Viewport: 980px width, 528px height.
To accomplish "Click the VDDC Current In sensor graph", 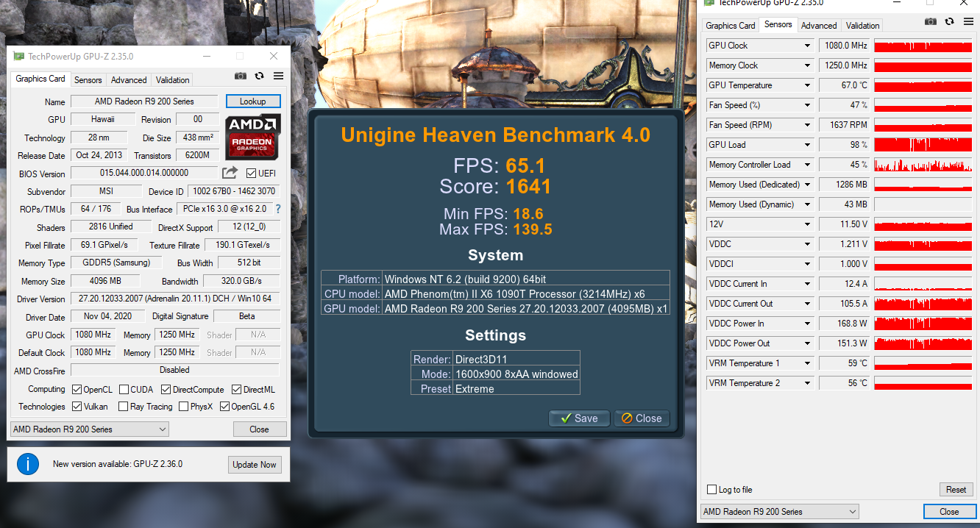I will pos(923,284).
